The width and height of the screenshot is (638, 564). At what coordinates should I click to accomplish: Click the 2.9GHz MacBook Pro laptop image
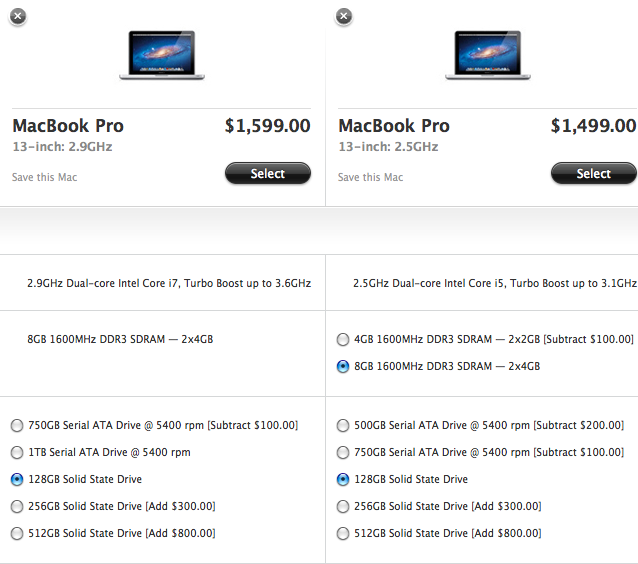162,55
